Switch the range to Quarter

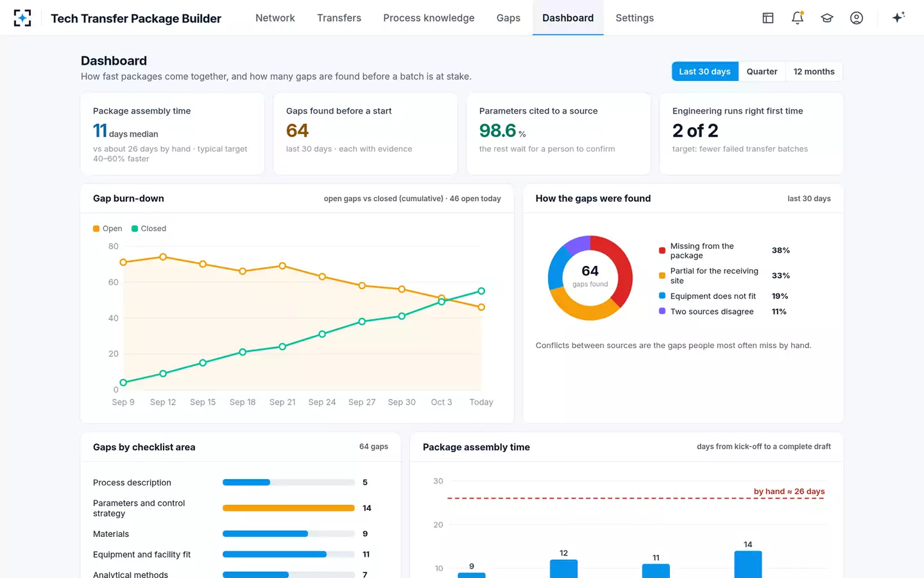[x=762, y=71]
